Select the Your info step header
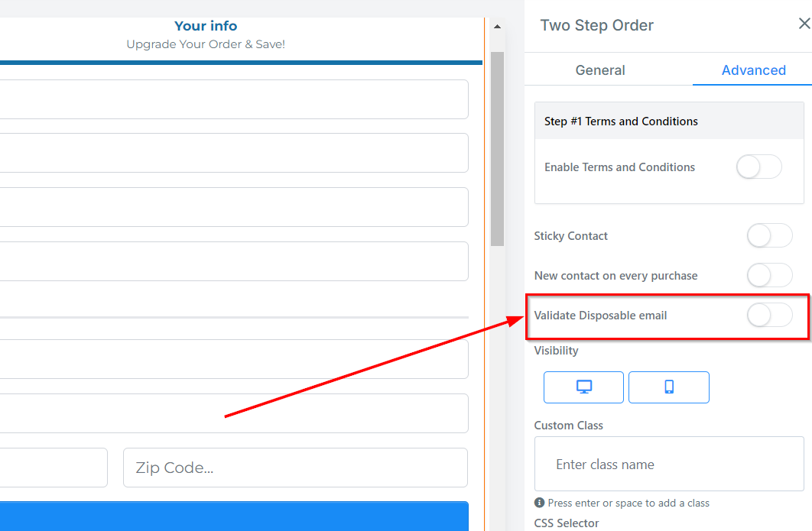Image resolution: width=812 pixels, height=531 pixels. tap(206, 26)
